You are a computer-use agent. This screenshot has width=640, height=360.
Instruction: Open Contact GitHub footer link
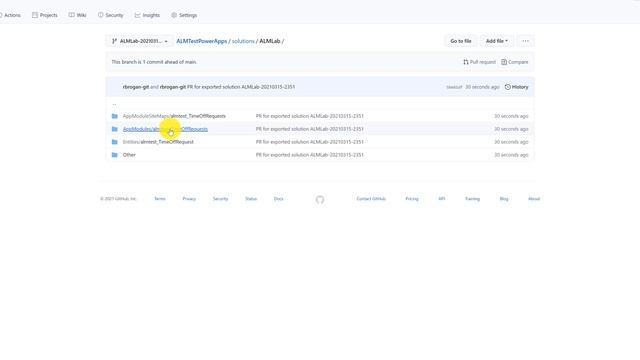click(371, 199)
